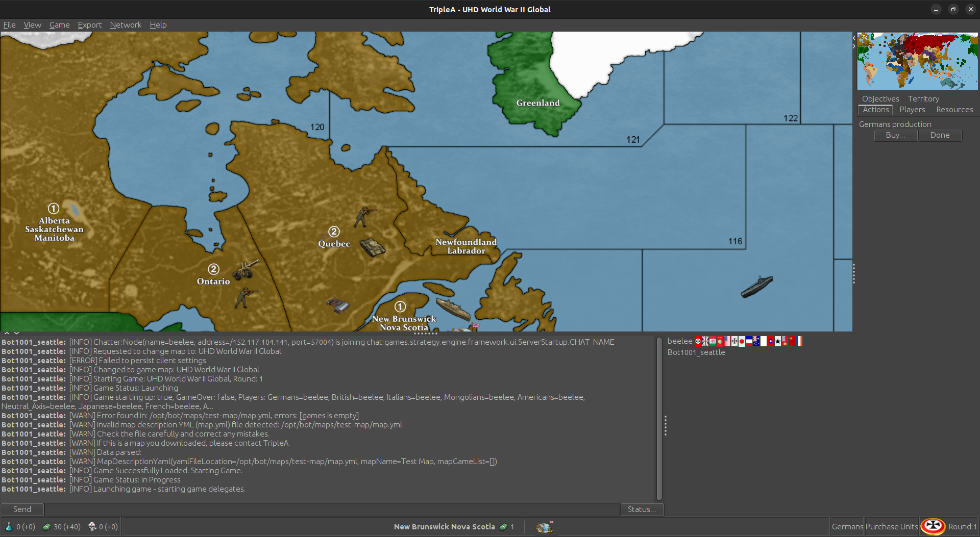
Task: Click the factory building near Quebec
Action: click(x=337, y=304)
